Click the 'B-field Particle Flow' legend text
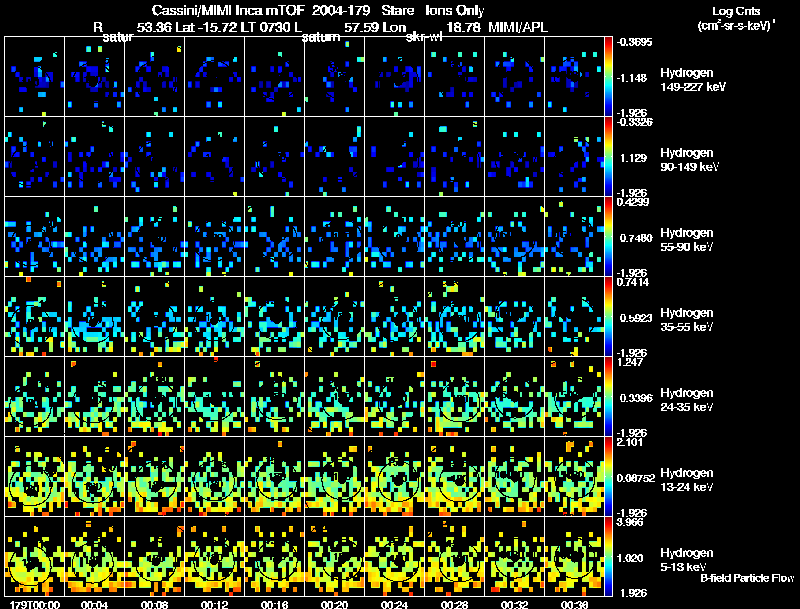 tap(747, 578)
